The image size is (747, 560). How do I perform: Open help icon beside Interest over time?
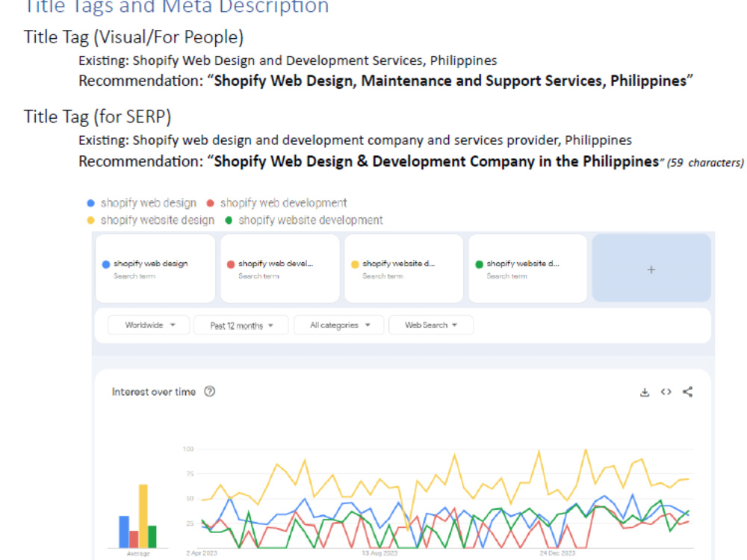tap(210, 391)
